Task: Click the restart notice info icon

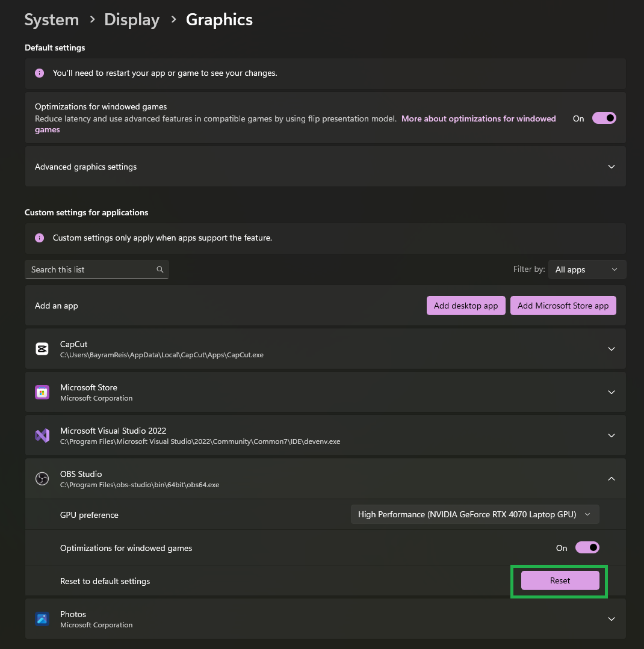Action: click(x=40, y=73)
